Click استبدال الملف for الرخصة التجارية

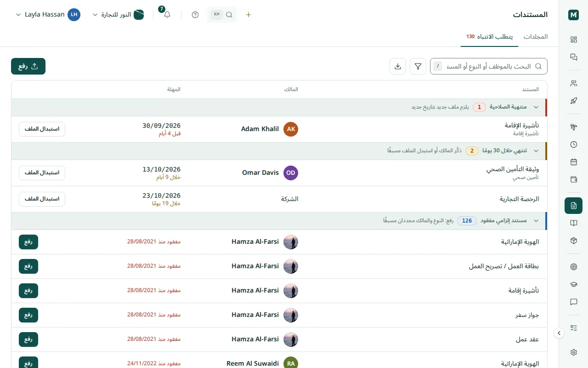tap(42, 199)
